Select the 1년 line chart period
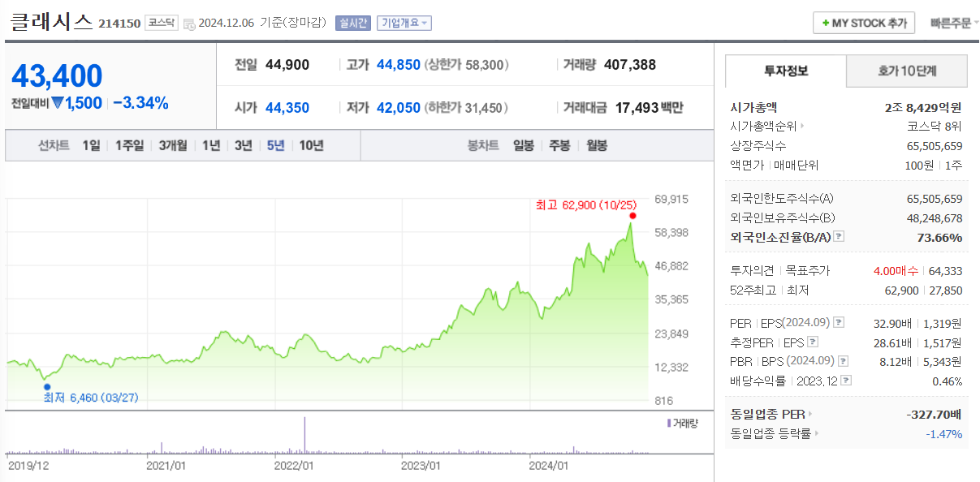The height and width of the screenshot is (482, 980). [x=211, y=145]
